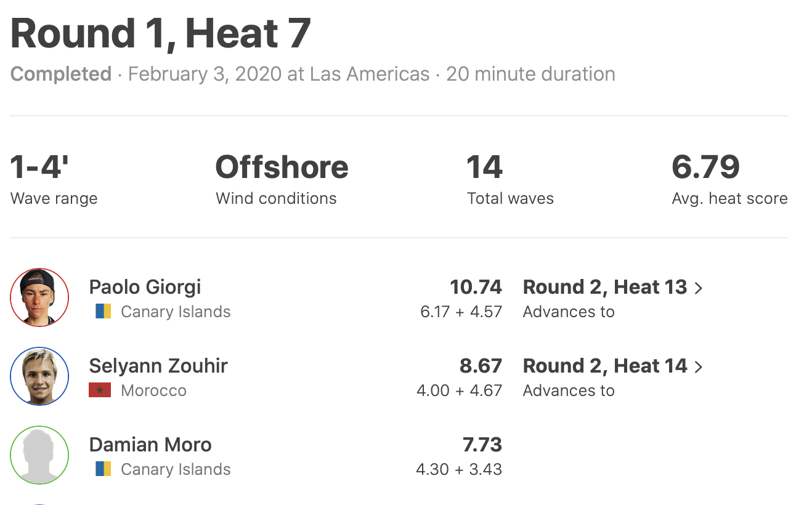Open the Round 2, Heat 13 link

click(x=604, y=287)
